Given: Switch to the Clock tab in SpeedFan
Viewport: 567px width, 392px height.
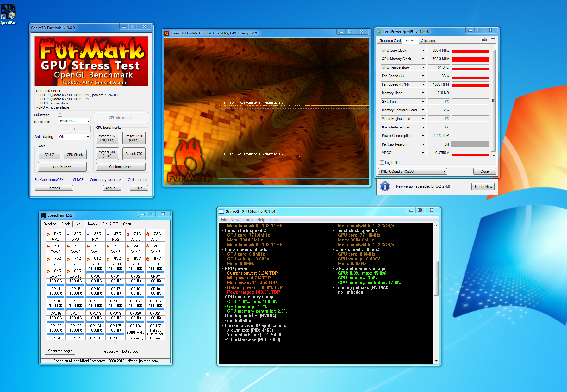Looking at the screenshot, I should 65,224.
